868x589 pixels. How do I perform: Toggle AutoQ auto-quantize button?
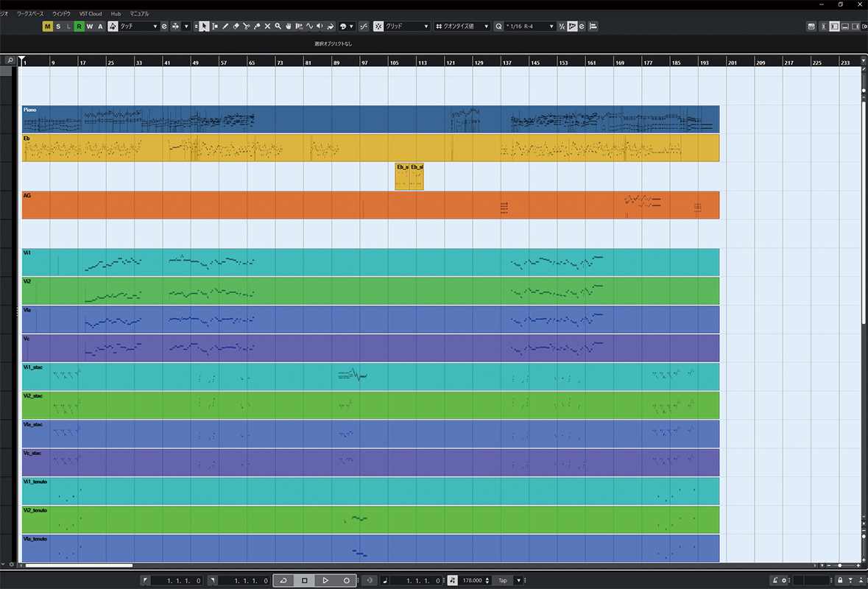click(572, 27)
